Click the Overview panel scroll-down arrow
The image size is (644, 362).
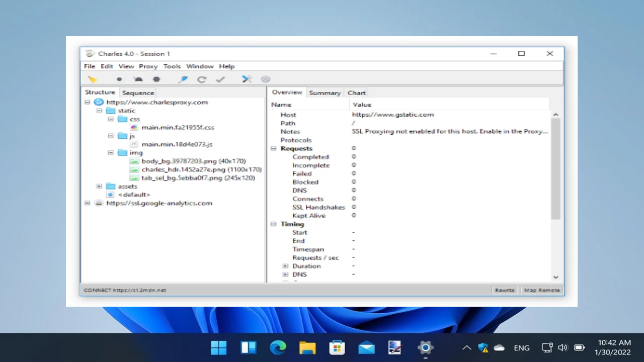pos(555,277)
